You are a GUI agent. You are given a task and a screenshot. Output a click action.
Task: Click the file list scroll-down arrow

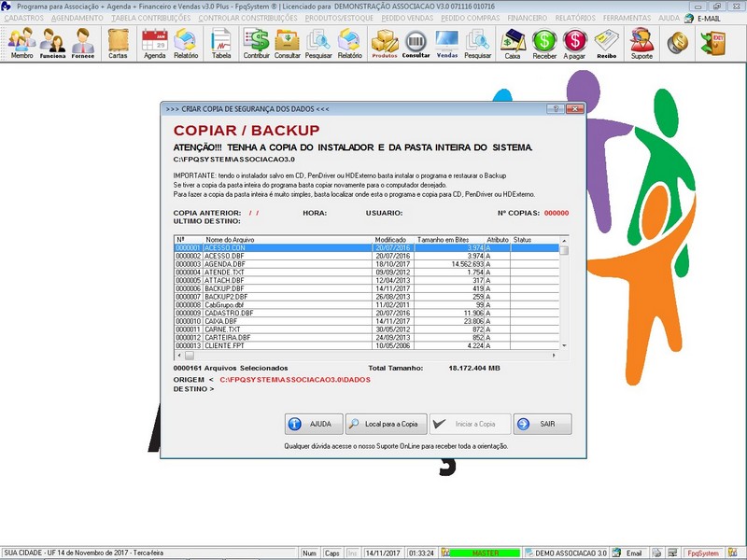click(564, 345)
